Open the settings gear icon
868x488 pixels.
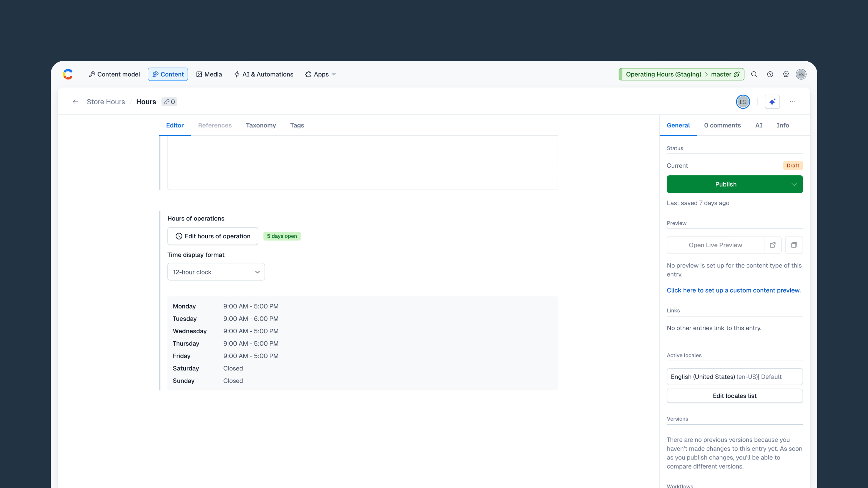[x=786, y=74]
